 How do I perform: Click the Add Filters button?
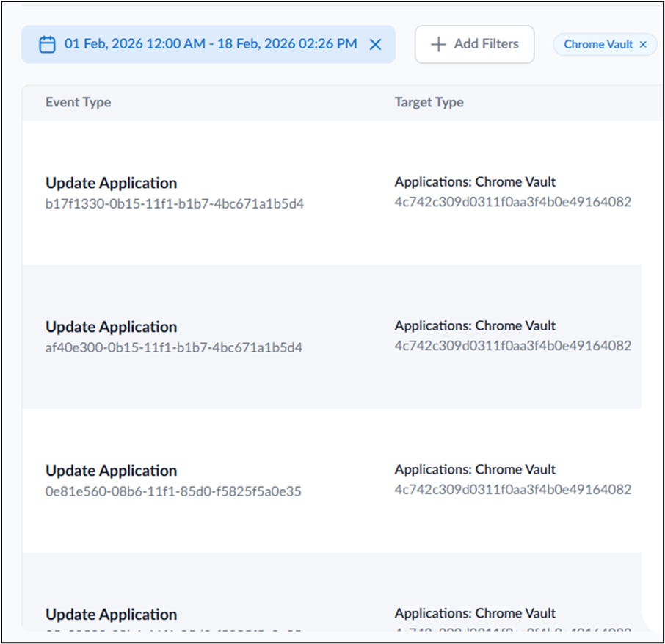(x=475, y=44)
